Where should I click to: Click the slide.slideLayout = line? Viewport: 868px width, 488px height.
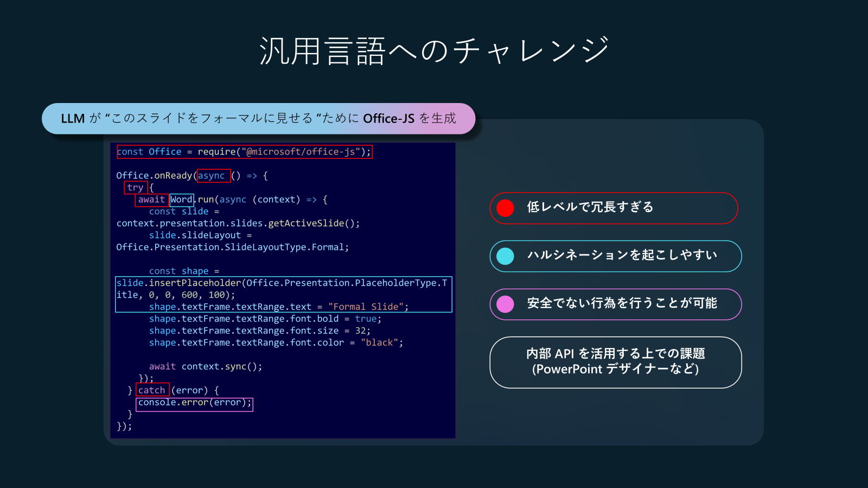point(201,235)
